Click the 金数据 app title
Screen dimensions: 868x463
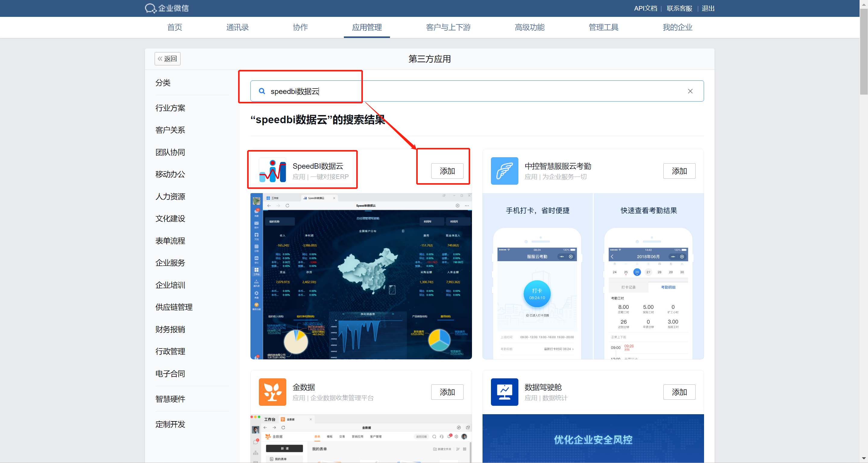point(303,387)
